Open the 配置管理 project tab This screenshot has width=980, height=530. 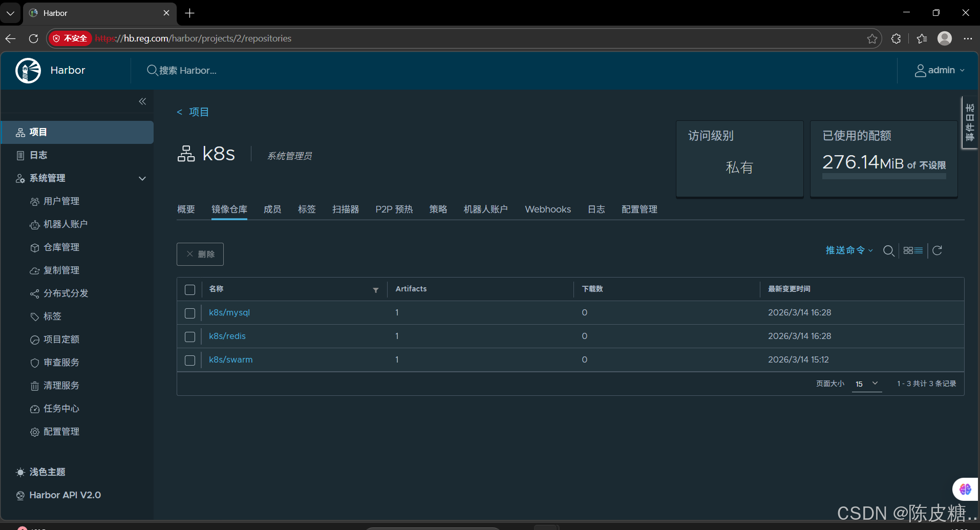(x=640, y=209)
